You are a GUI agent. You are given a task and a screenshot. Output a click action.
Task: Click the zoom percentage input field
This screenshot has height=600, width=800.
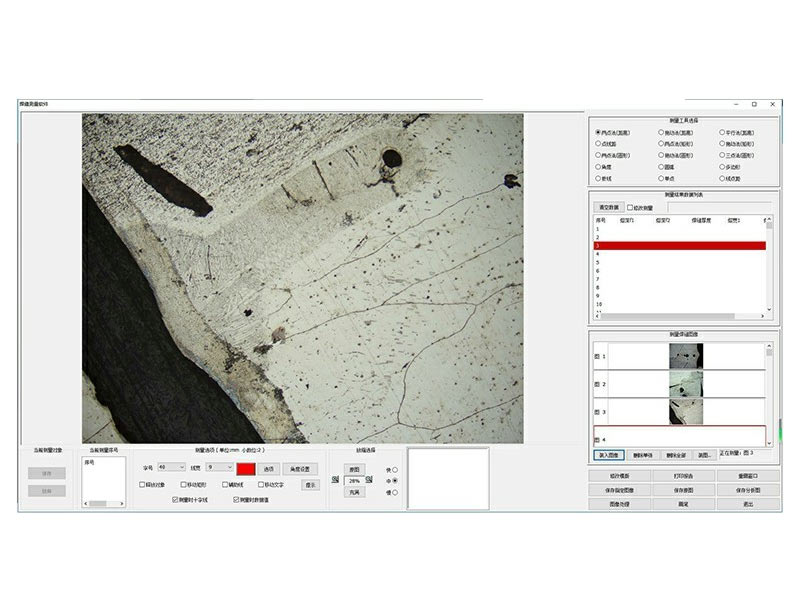(354, 481)
